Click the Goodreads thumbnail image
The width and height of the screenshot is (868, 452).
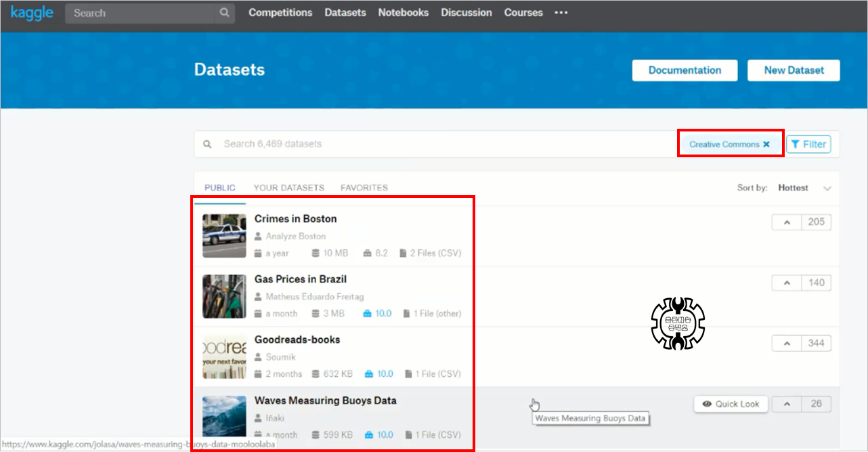[224, 356]
